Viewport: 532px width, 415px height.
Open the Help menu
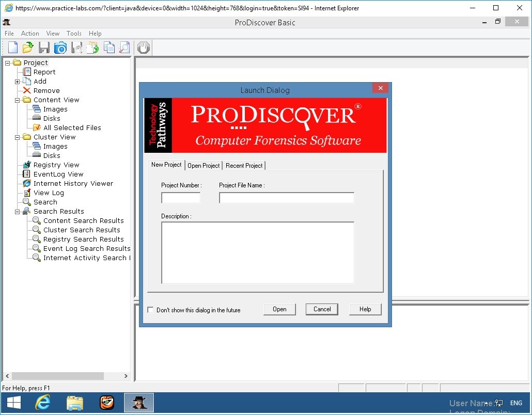tap(95, 33)
